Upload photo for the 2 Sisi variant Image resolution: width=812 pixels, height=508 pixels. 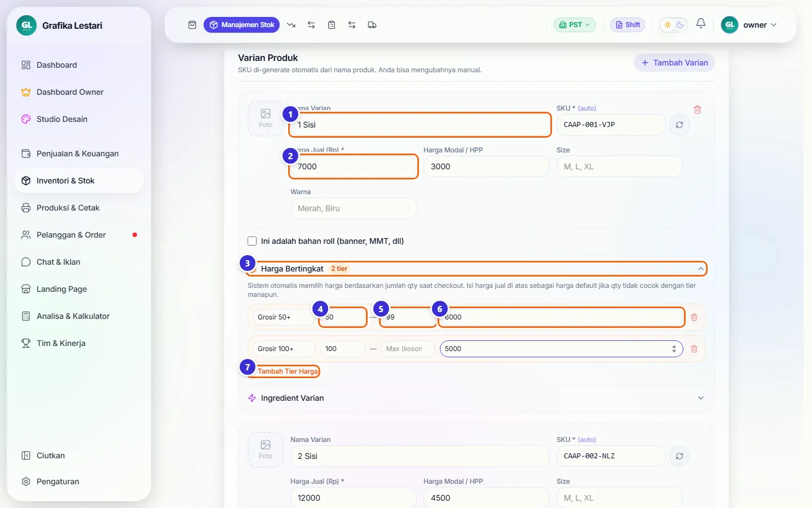click(x=266, y=450)
